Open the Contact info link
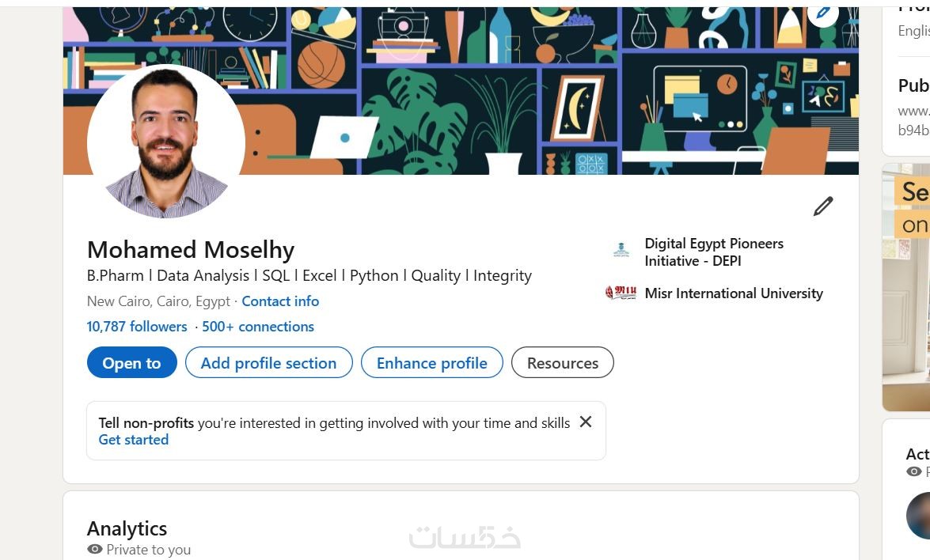Image resolution: width=930 pixels, height=560 pixels. click(280, 301)
